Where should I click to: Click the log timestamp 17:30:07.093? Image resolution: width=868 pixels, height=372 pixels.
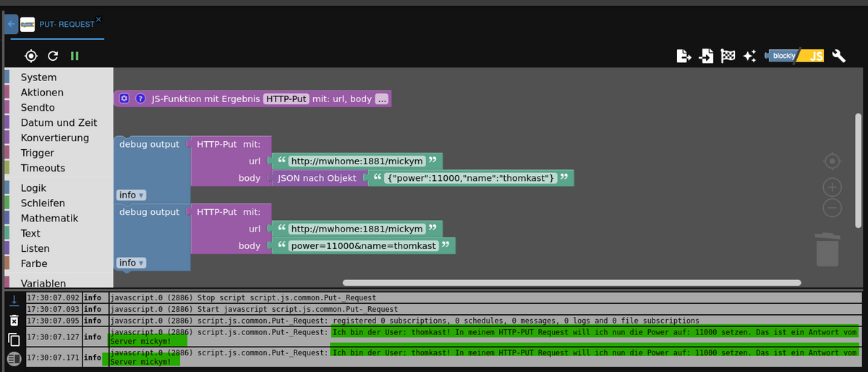[54, 309]
